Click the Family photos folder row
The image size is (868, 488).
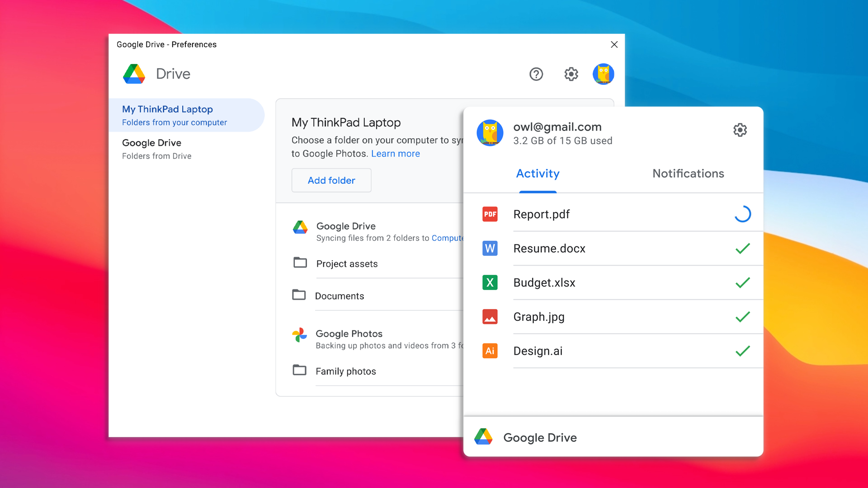(x=345, y=371)
